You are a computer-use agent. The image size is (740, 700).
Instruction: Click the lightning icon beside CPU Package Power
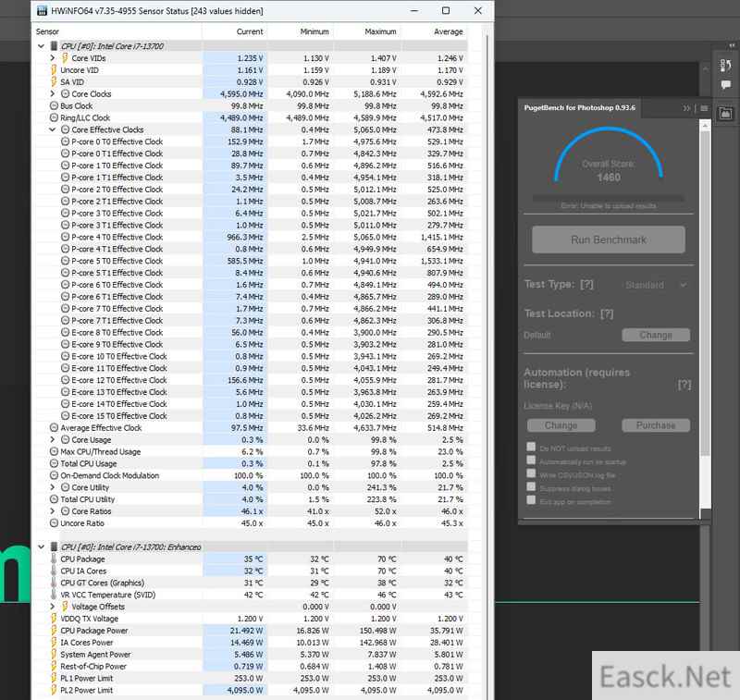click(x=54, y=631)
